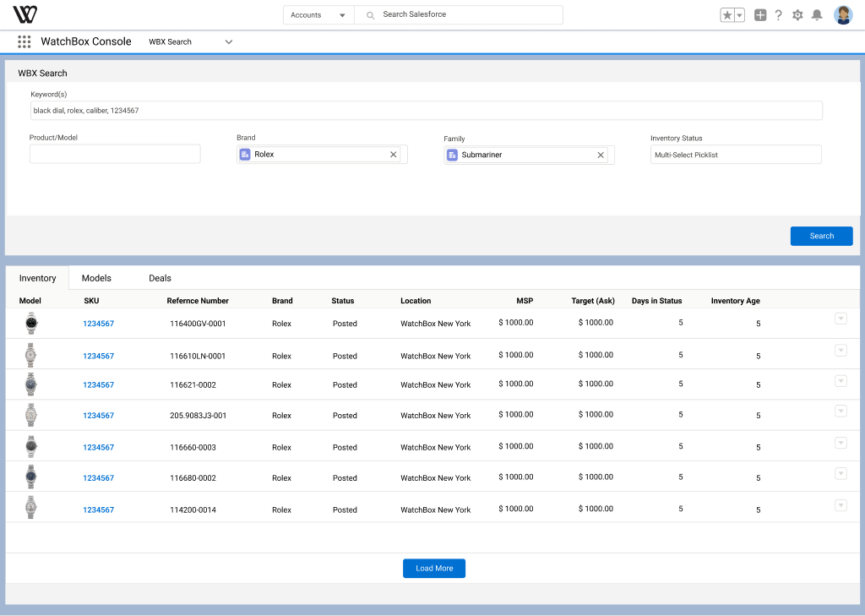865x616 pixels.
Task: Remove Rolex from Brand field
Action: click(394, 155)
